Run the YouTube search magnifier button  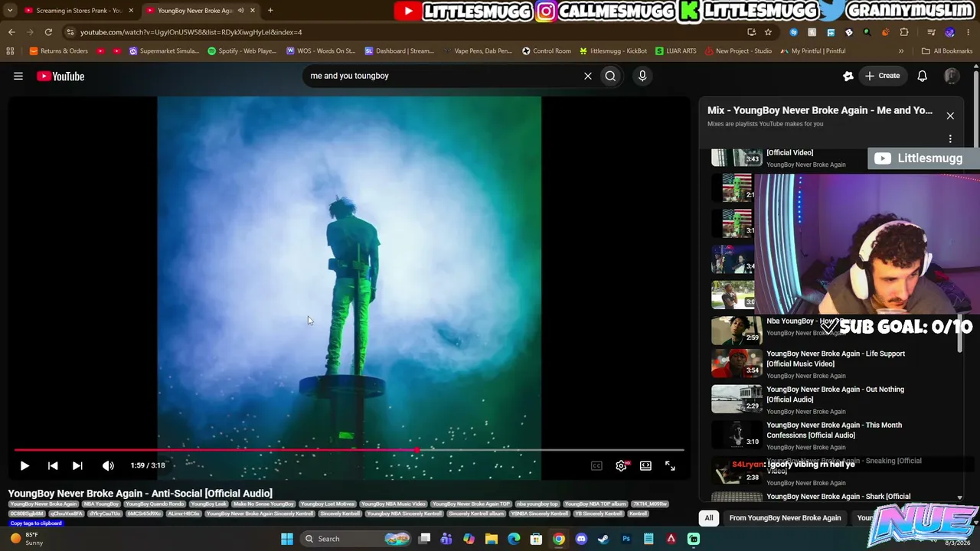pyautogui.click(x=610, y=76)
